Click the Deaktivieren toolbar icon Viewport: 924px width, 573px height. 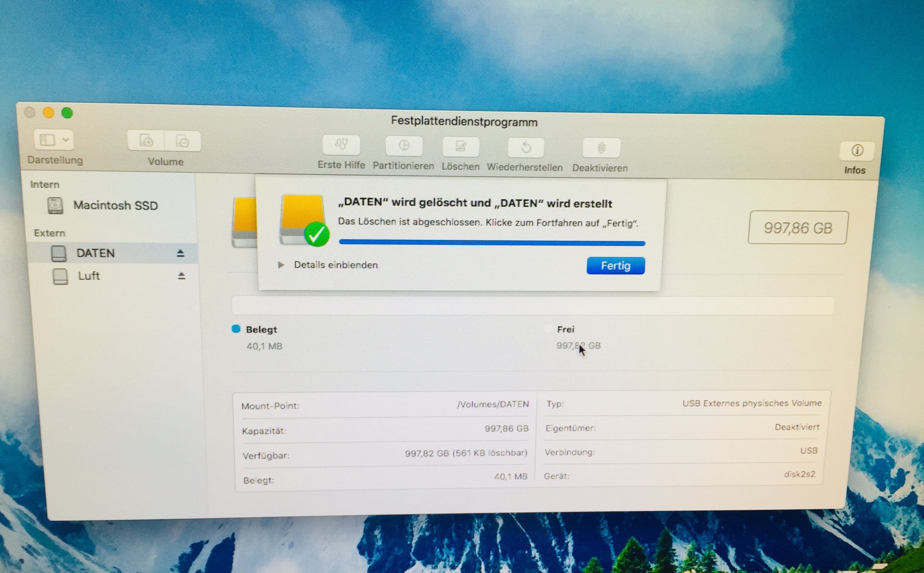click(x=601, y=148)
